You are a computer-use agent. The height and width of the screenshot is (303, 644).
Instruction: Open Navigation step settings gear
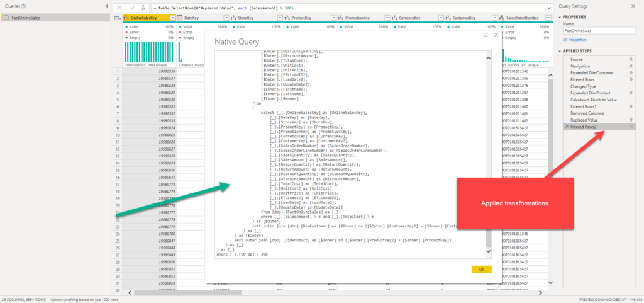coord(630,66)
